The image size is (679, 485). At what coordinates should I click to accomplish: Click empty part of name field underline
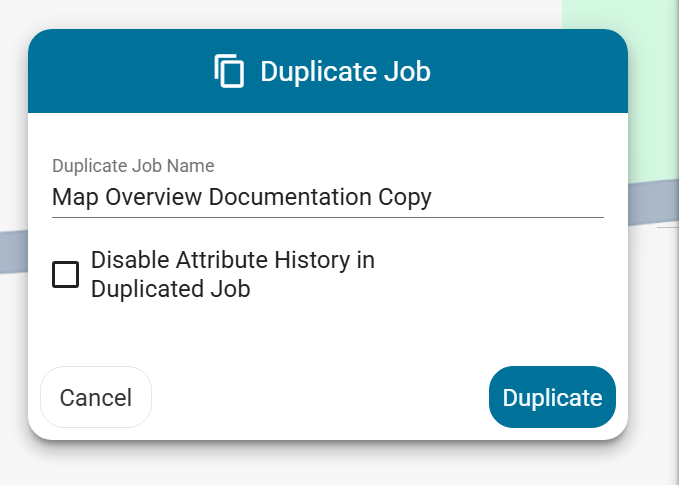(520, 217)
